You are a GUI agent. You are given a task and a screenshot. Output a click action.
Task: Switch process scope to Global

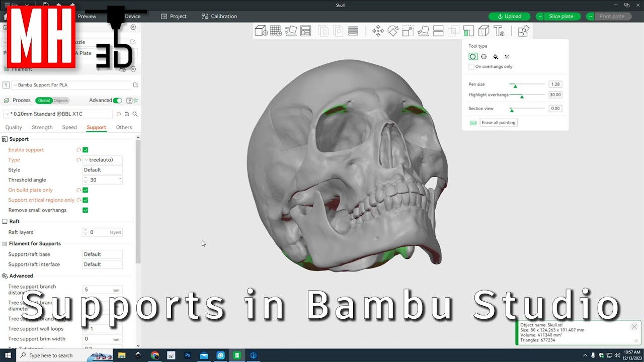44,101
